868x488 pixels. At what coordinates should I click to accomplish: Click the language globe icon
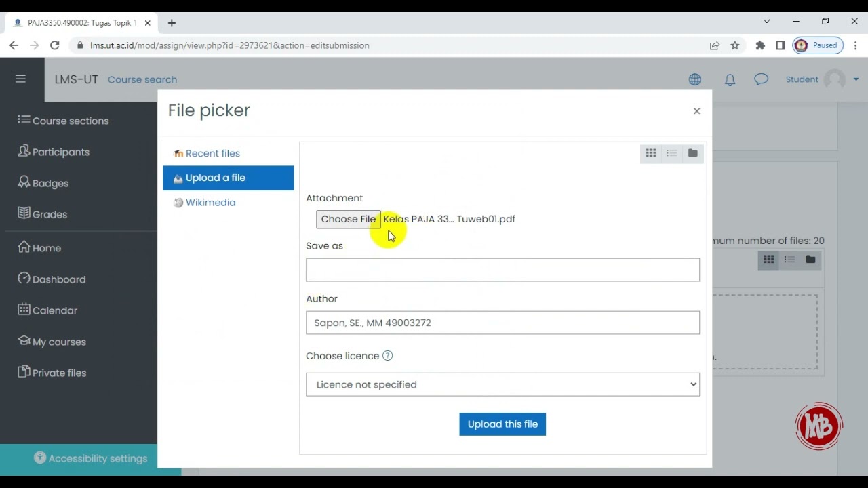point(695,80)
